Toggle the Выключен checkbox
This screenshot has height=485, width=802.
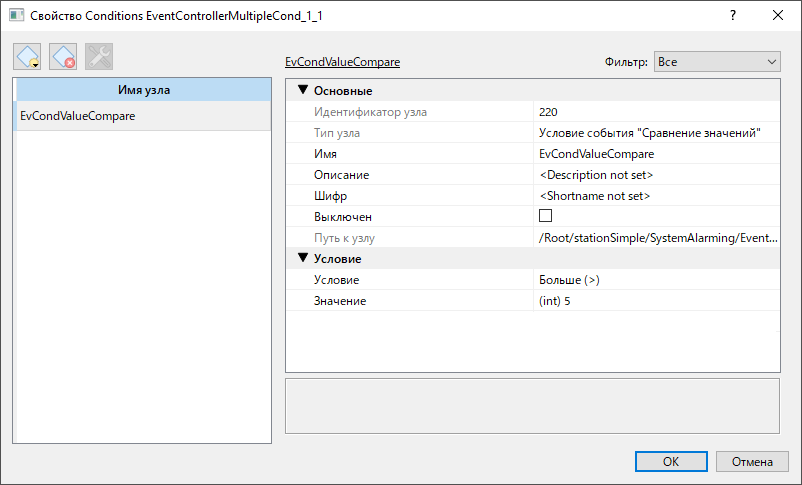(x=545, y=216)
